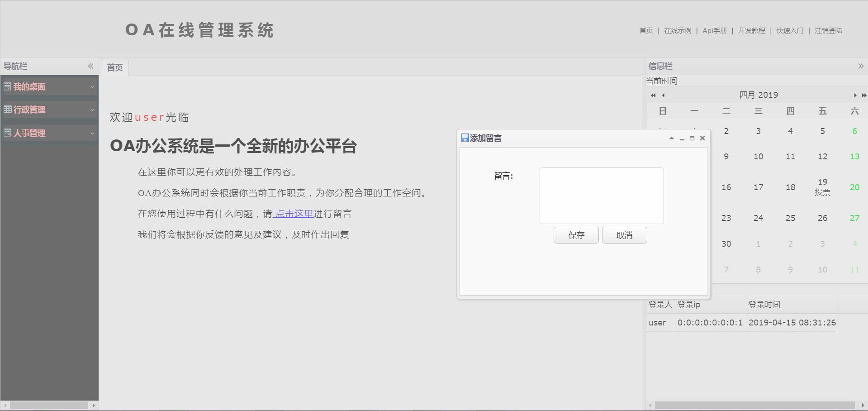The image size is (868, 411).
Task: Go to previous month in calendar
Action: 663,95
